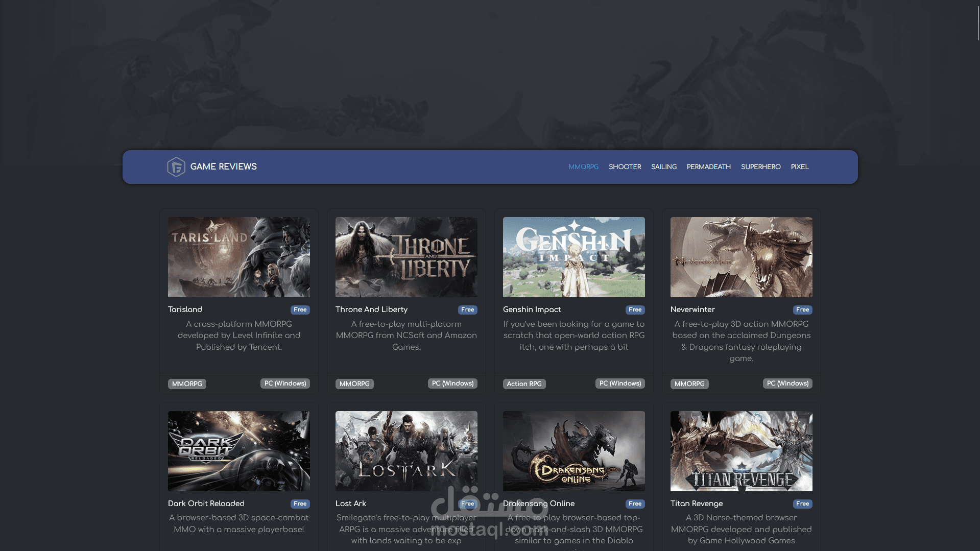Go to the SUPERHERO category
Viewport: 980px width, 551px height.
[760, 167]
